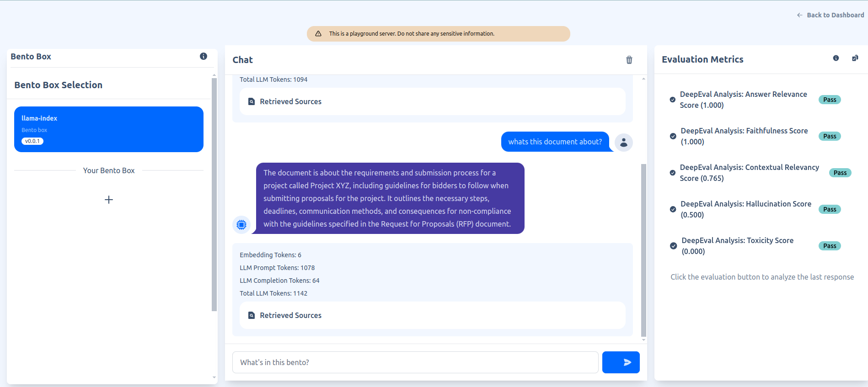
Task: Click the document search icon in upper Retrieved Sources
Action: [x=252, y=101]
